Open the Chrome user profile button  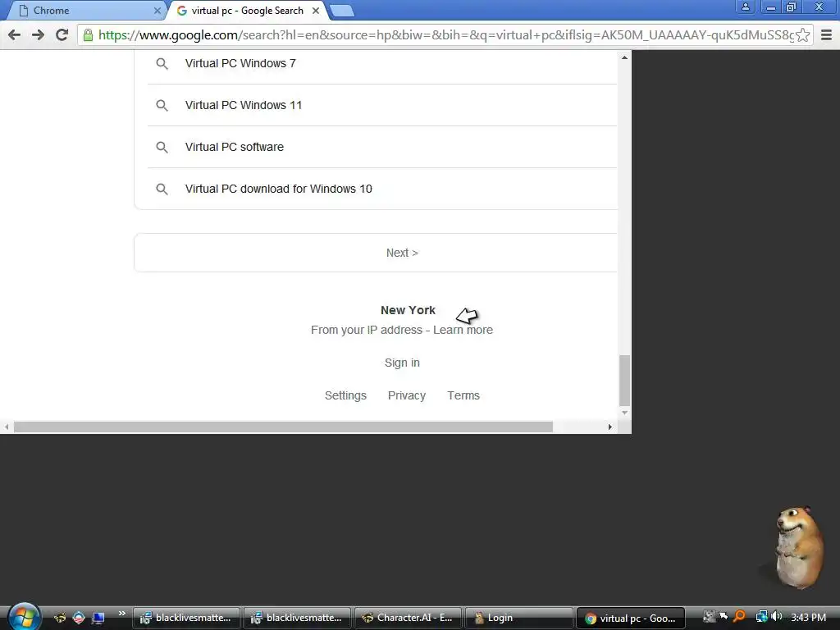[x=745, y=7]
